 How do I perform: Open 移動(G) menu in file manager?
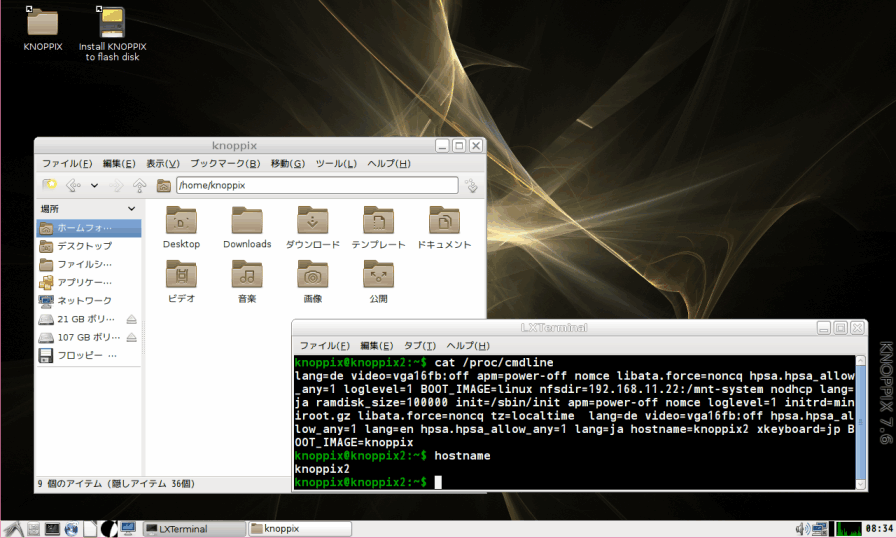click(288, 163)
